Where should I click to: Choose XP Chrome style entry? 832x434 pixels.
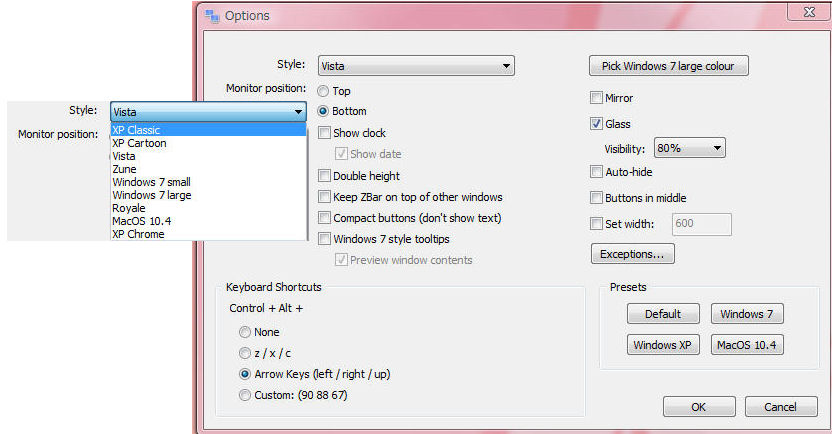pos(209,234)
